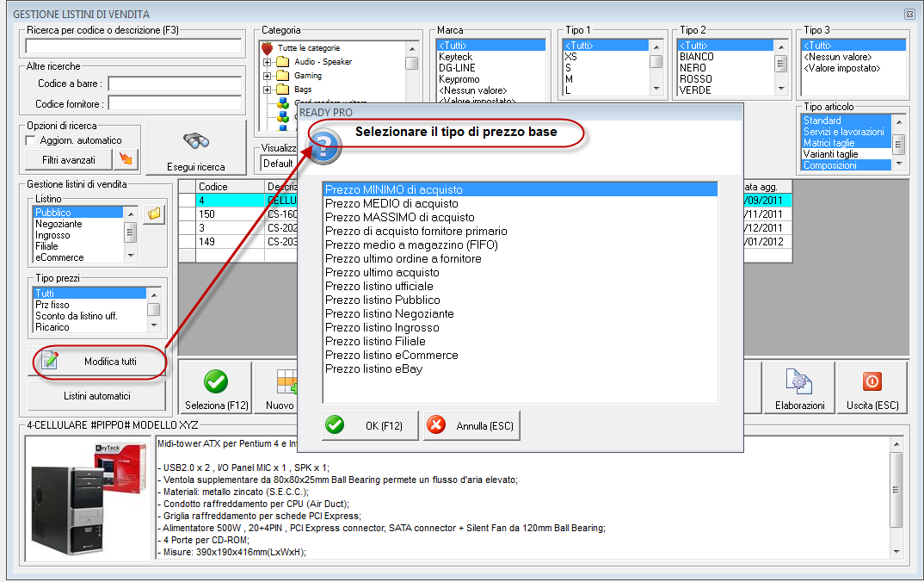Select BIANCO in the Tipo 2 list
This screenshot has height=582, width=924.
coord(725,57)
